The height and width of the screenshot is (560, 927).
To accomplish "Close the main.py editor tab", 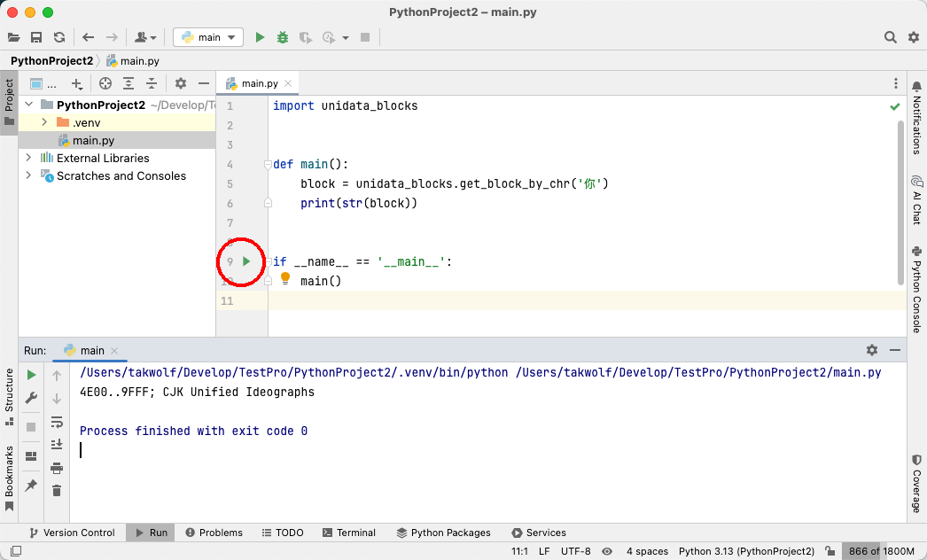I will 288,83.
